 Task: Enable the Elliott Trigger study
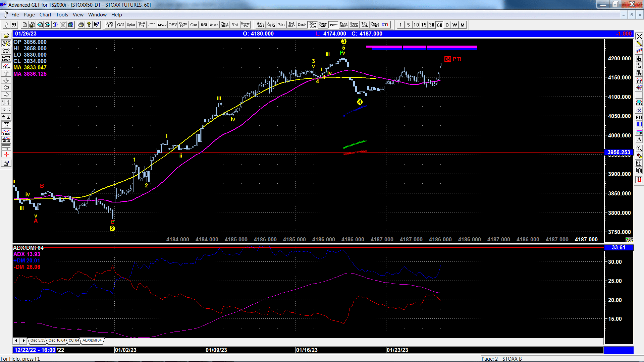[142, 25]
